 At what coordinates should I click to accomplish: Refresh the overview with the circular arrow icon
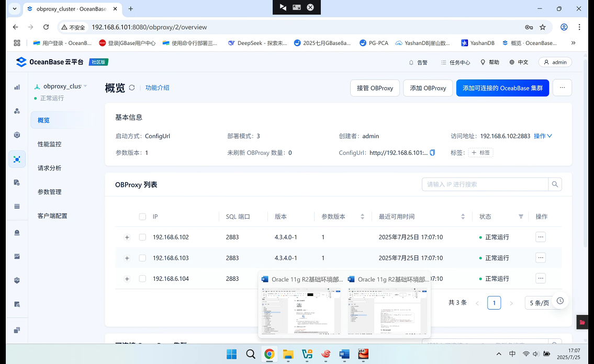132,88
